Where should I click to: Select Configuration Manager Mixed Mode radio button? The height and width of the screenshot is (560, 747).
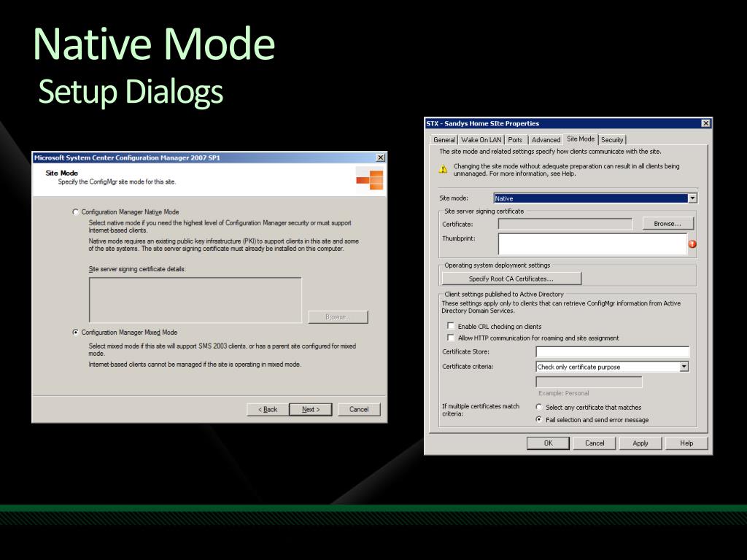(75, 332)
